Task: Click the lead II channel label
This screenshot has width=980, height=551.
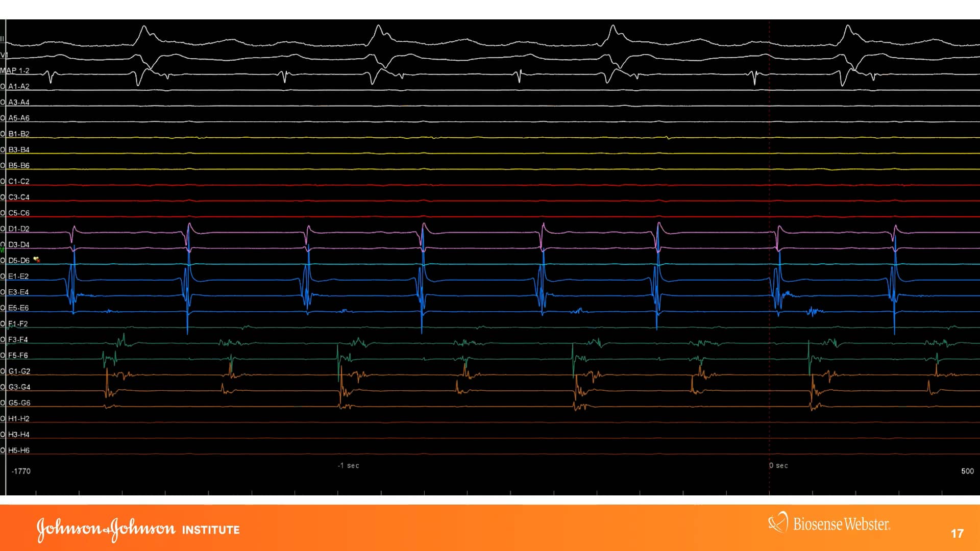Action: 3,38
